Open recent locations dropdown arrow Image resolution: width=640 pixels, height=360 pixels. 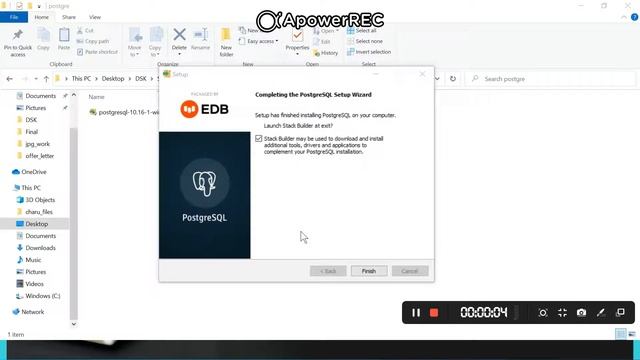point(36,79)
